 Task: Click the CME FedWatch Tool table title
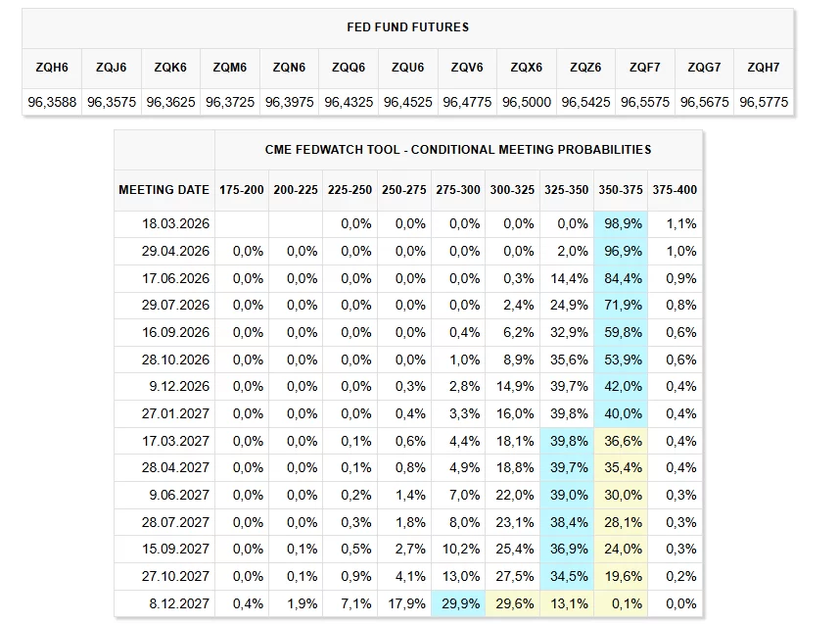point(458,150)
